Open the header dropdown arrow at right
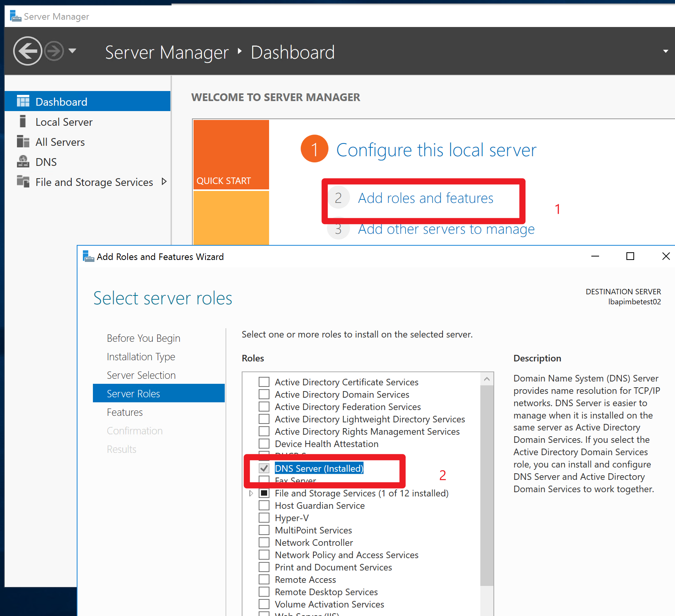This screenshot has width=675, height=616. point(665,51)
